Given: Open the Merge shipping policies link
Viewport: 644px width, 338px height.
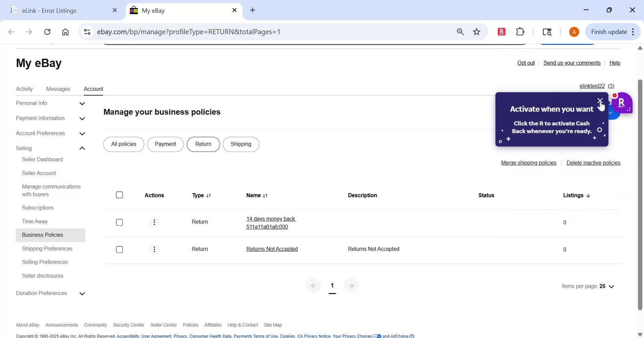Looking at the screenshot, I should point(528,163).
